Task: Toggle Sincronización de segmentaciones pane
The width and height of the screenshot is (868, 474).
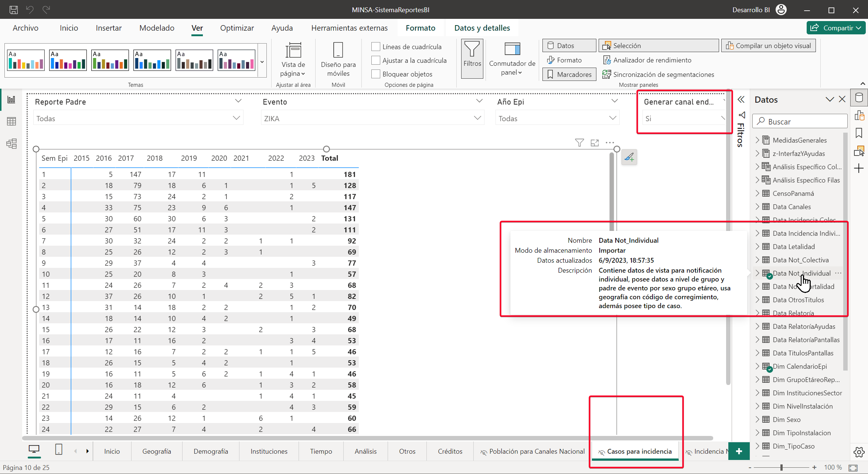Action: [x=658, y=74]
